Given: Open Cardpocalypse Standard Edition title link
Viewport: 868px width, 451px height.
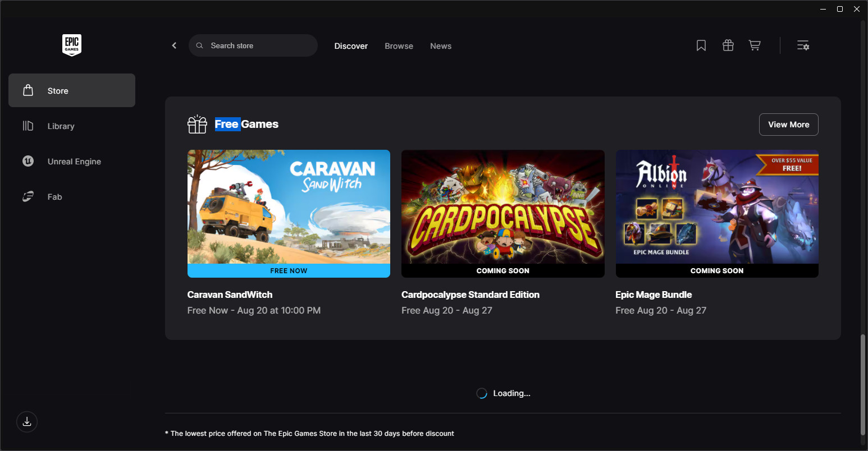Looking at the screenshot, I should 470,294.
